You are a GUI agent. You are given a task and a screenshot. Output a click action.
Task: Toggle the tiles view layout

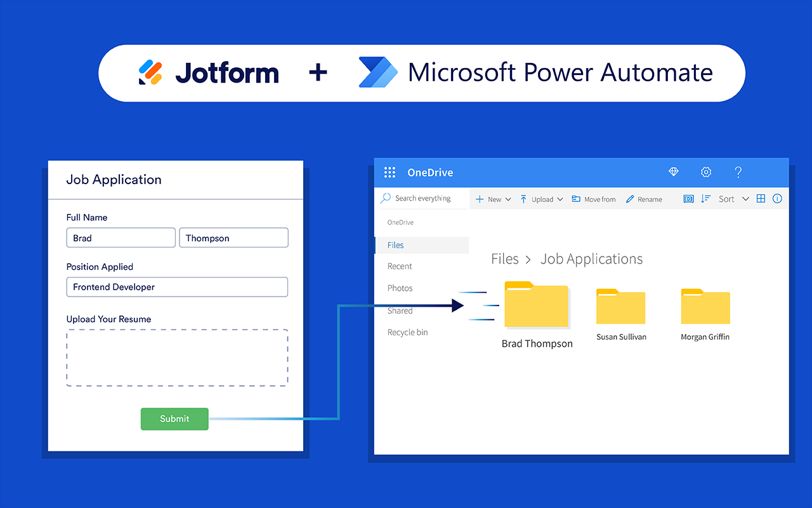coord(761,199)
